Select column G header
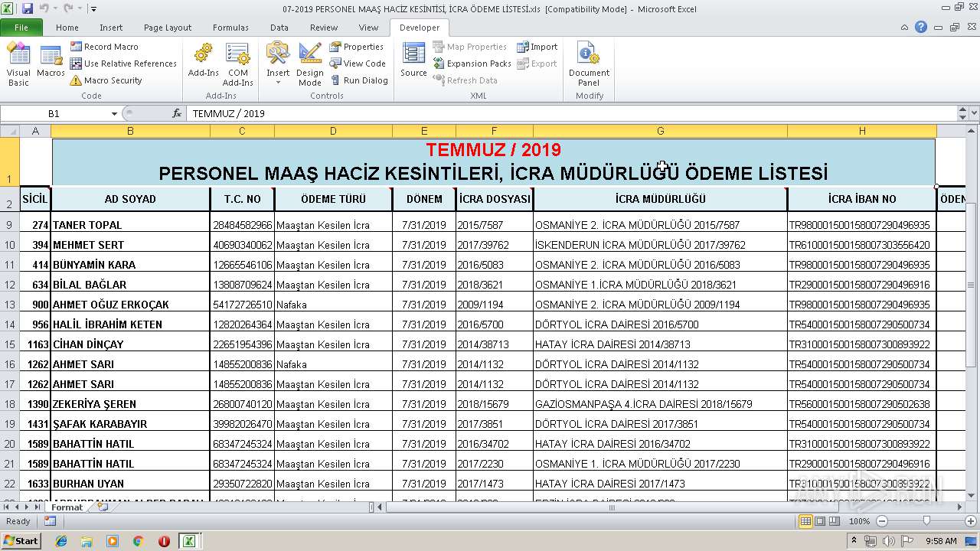Viewport: 980px width, 551px height. tap(660, 131)
